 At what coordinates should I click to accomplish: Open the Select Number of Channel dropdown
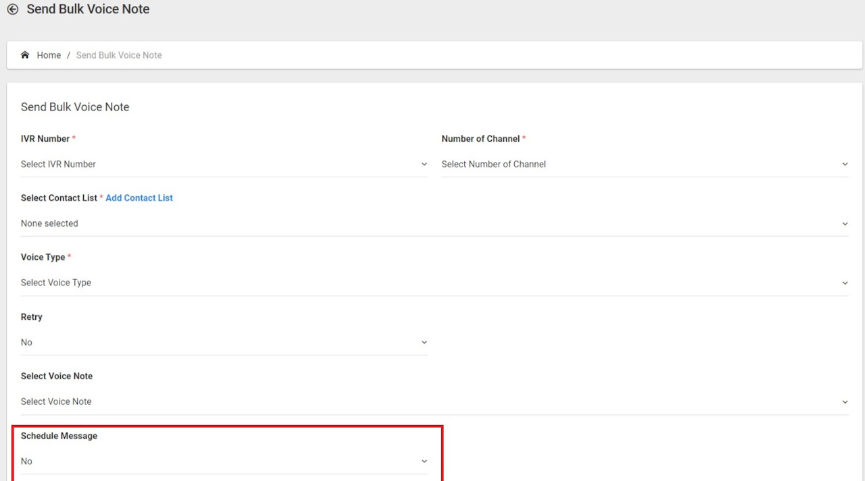coord(644,164)
